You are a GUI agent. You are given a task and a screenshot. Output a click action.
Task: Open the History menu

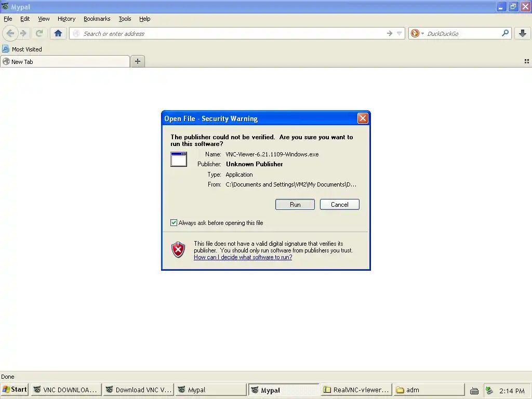pyautogui.click(x=66, y=19)
